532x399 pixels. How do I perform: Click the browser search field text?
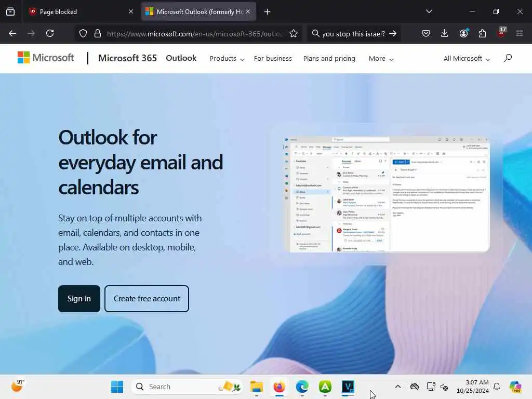[354, 34]
